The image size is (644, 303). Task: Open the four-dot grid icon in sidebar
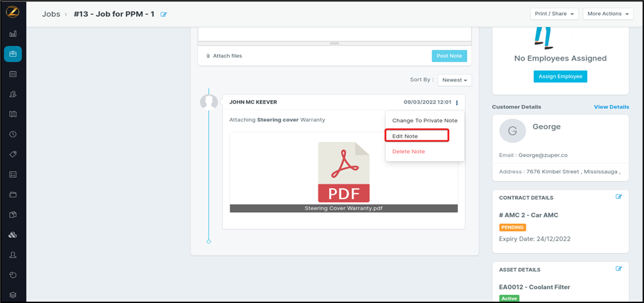12,175
